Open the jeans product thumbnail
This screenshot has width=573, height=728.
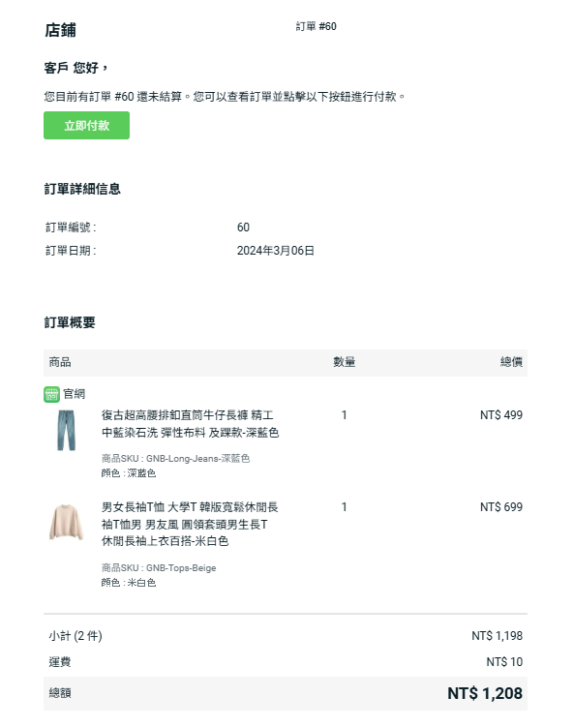pos(66,431)
